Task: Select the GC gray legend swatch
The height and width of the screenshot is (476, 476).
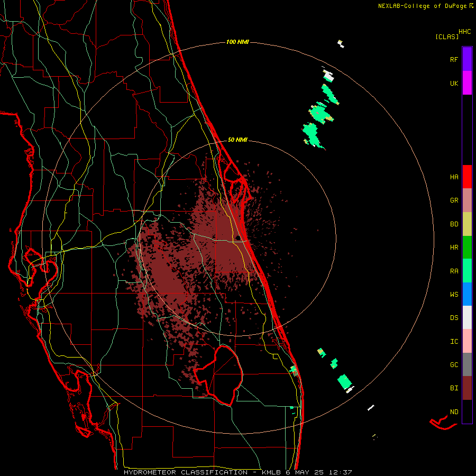Action: 467,364
